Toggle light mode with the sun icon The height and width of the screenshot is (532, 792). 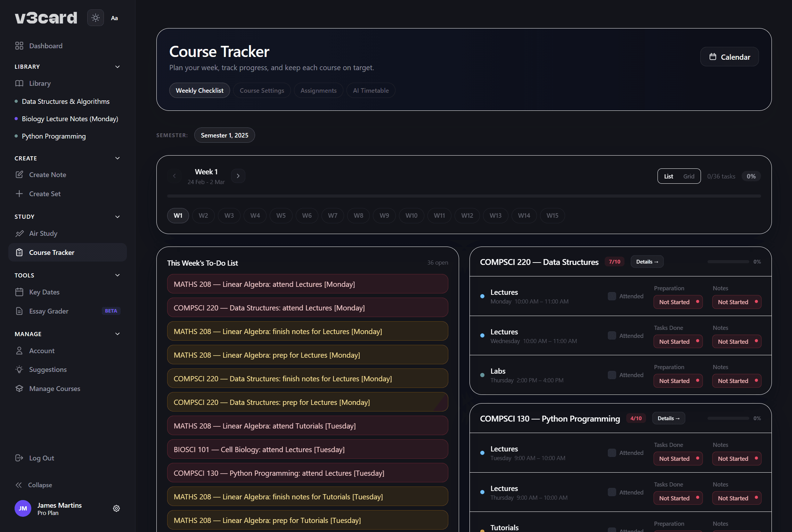point(95,18)
